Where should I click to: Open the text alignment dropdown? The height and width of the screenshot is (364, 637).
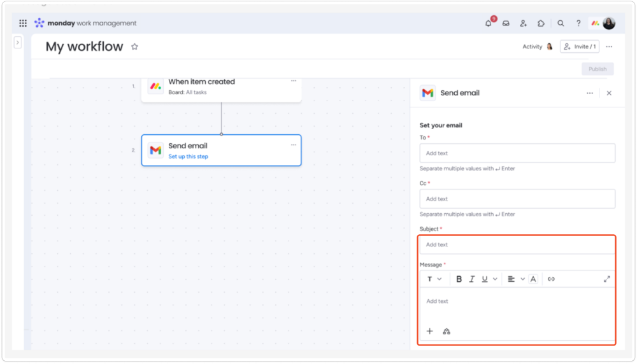click(515, 279)
